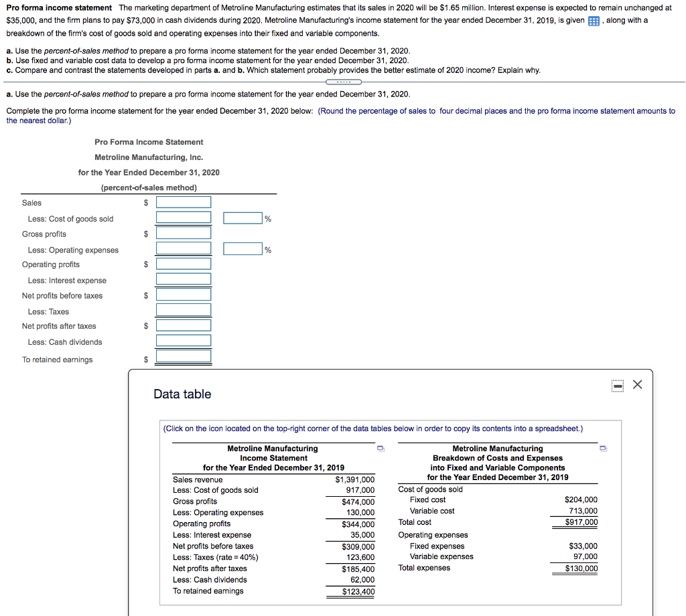Select the retained earnings value $123,400

358,592
